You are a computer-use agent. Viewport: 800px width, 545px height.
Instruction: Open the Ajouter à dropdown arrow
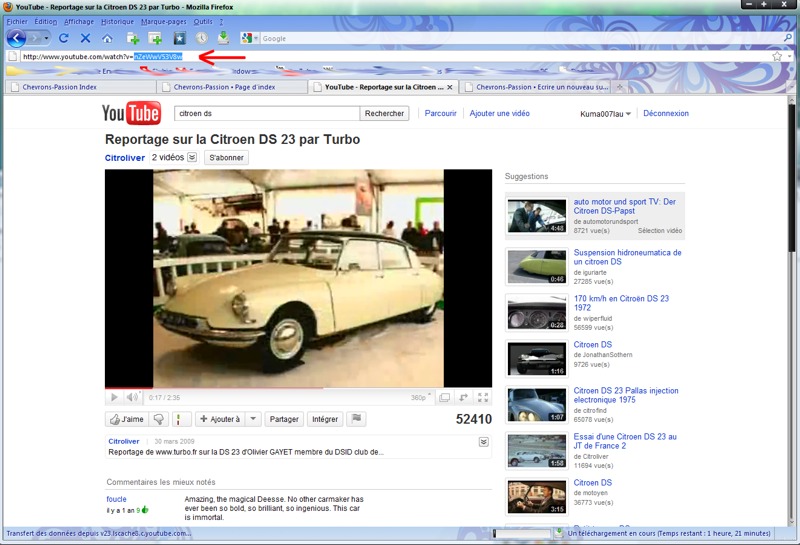[254, 419]
